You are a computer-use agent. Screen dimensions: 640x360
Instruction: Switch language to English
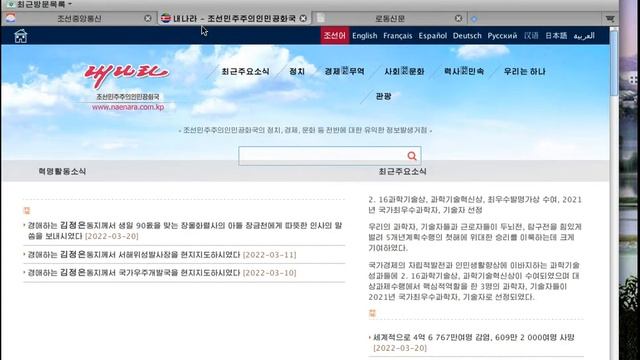point(364,36)
